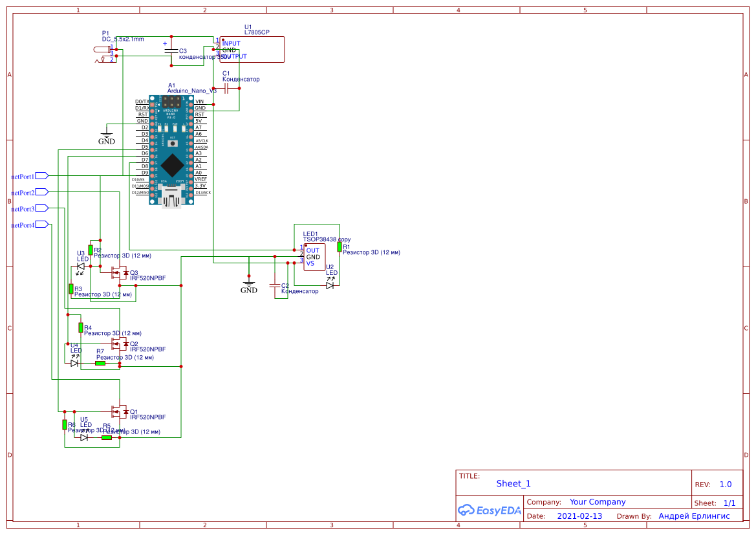
Task: Click the L7805CP voltage regulator symbol
Action: tap(252, 49)
